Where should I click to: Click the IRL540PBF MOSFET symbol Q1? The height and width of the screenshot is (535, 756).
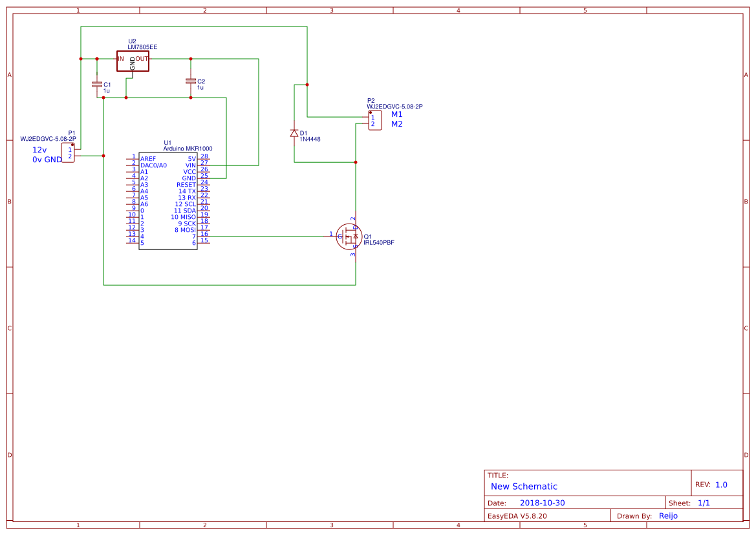[x=349, y=236]
